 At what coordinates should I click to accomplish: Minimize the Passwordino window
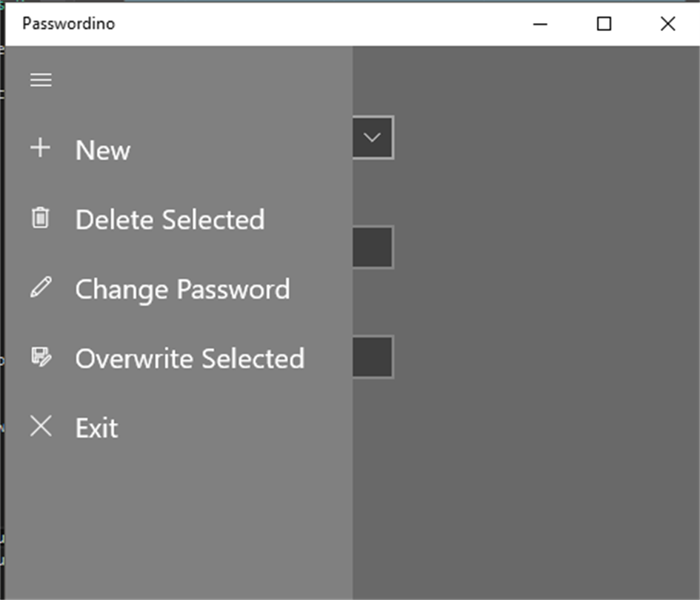pyautogui.click(x=541, y=24)
